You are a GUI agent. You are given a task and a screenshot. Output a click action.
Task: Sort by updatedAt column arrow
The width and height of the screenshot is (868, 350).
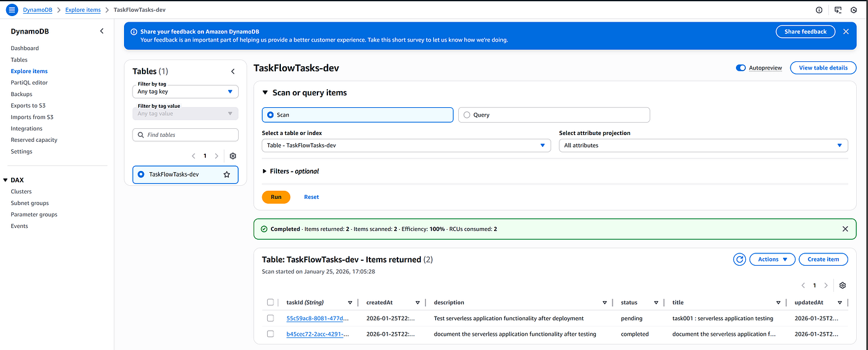839,302
